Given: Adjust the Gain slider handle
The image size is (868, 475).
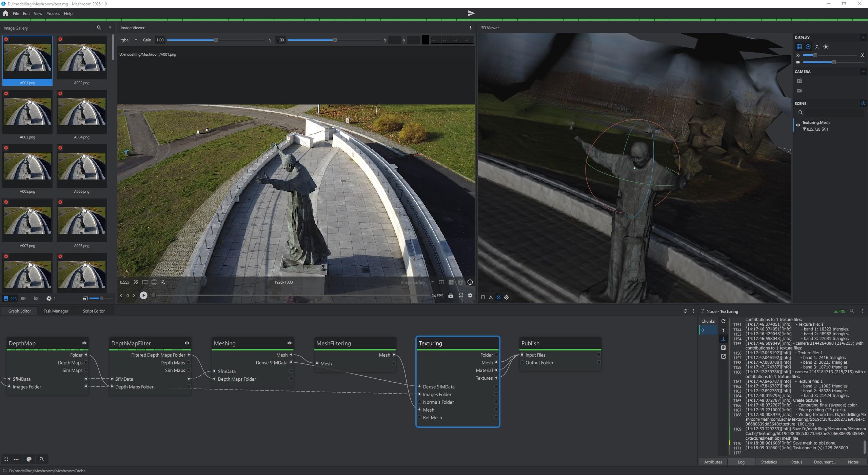Looking at the screenshot, I should click(216, 40).
